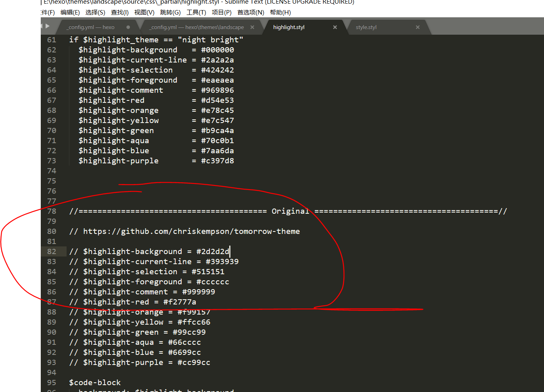Screen dimensions: 544x392
Task: Open the 工具(T) menu
Action: click(196, 13)
